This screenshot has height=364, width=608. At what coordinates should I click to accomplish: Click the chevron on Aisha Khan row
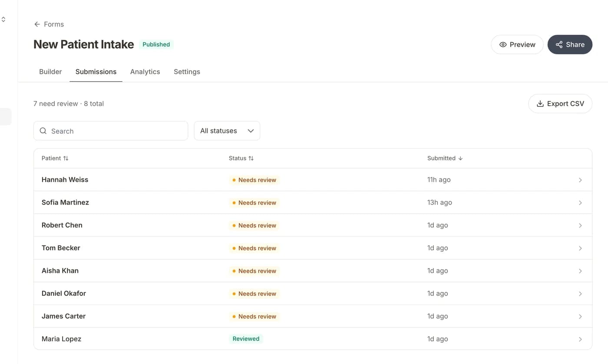click(x=580, y=271)
